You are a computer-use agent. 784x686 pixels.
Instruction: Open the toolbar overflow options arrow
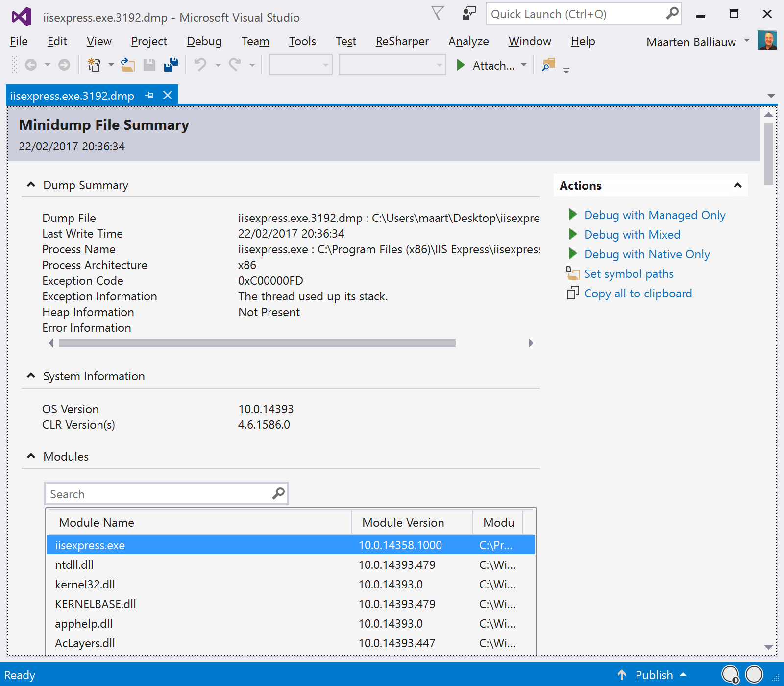point(566,70)
